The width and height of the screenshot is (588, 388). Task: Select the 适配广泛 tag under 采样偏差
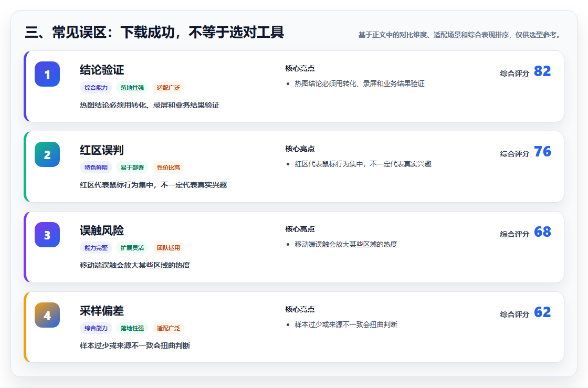coord(169,328)
